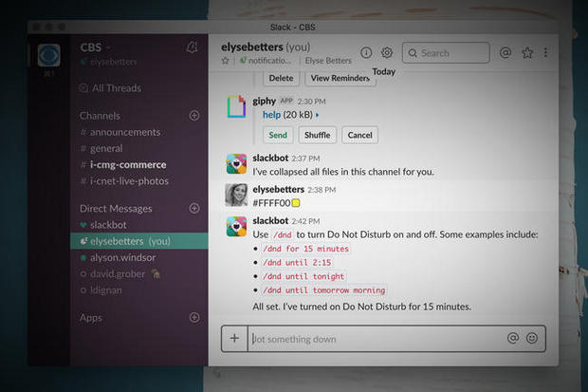Image resolution: width=588 pixels, height=392 pixels.
Task: Expand the collapsed help file arrow
Action: pyautogui.click(x=318, y=115)
